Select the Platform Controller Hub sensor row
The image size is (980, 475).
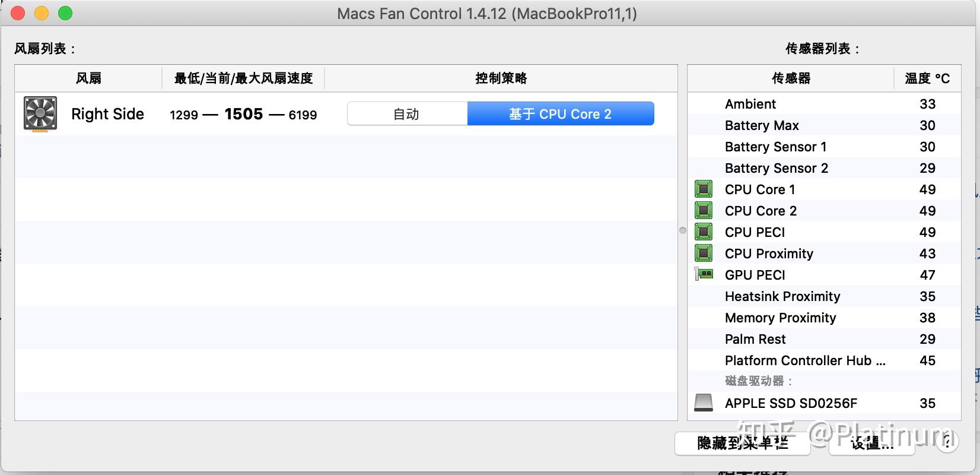tap(824, 360)
